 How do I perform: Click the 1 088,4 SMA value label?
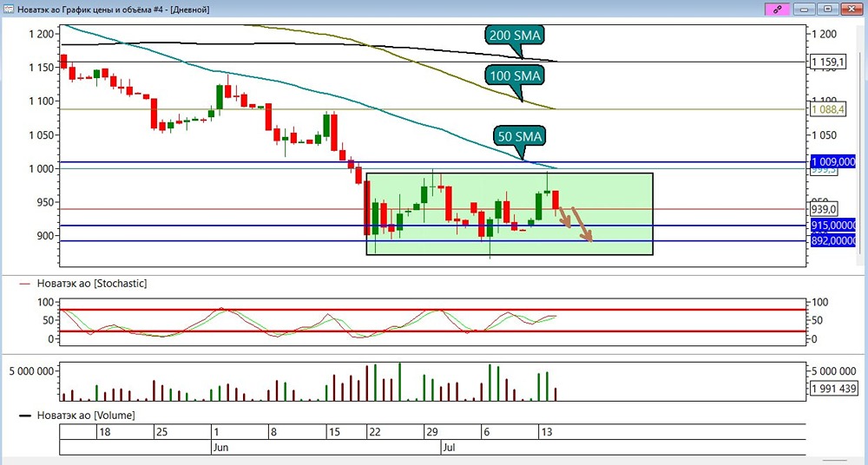[x=828, y=109]
